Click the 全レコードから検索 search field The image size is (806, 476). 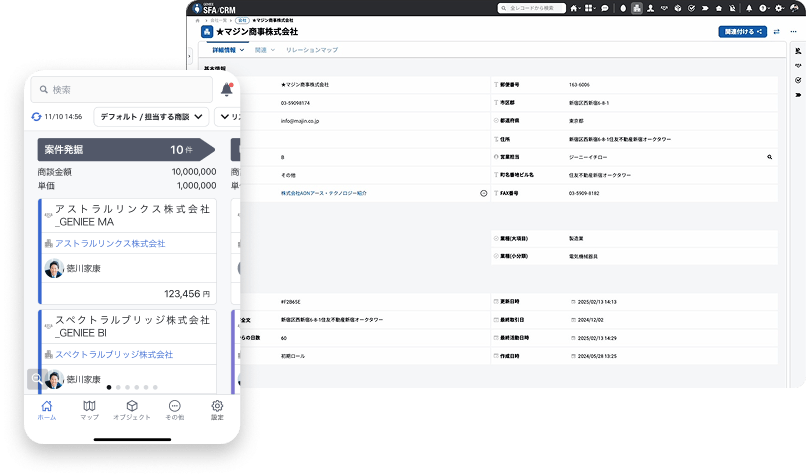532,8
